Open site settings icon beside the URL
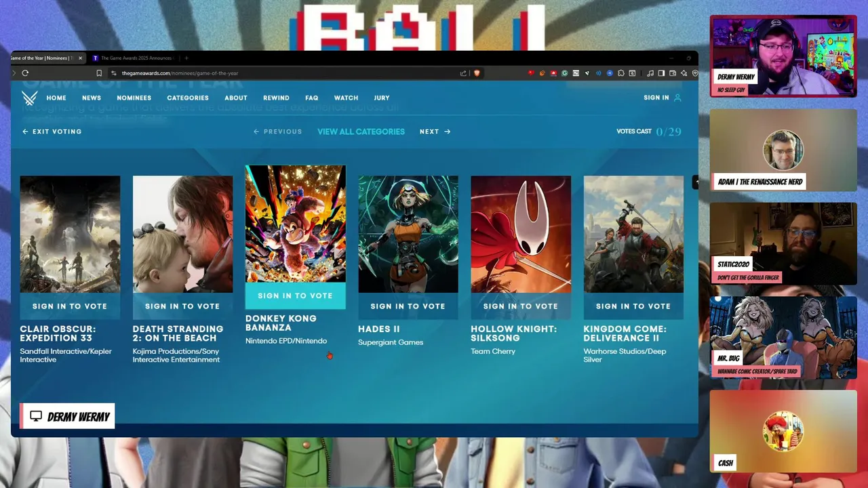 coord(114,73)
